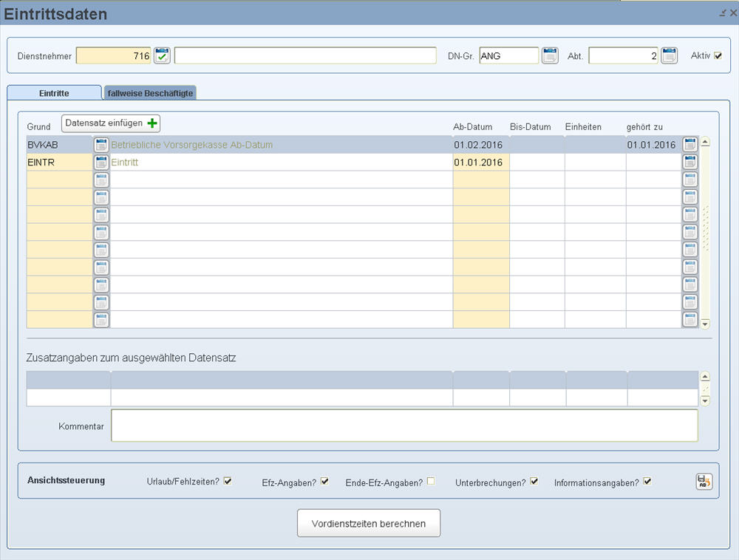Open the DN-Gr. lookup icon
Screen dimensions: 739x560
coord(550,55)
